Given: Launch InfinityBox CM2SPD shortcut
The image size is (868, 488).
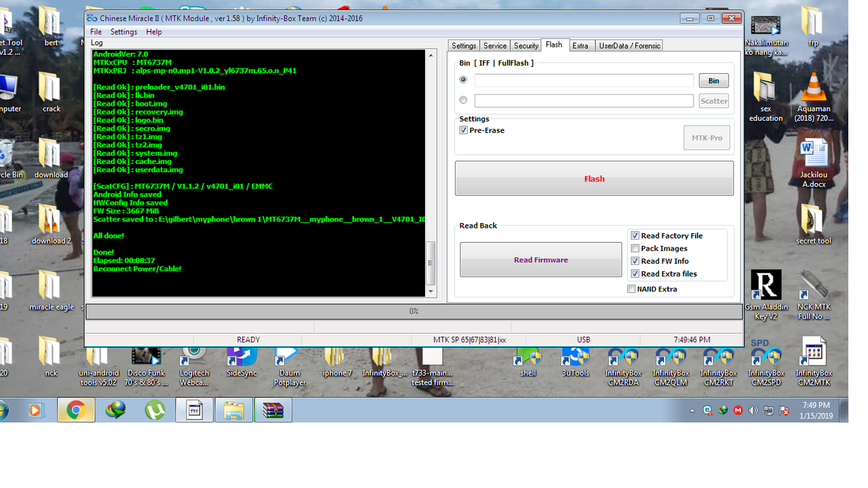Looking at the screenshot, I should pos(766,362).
